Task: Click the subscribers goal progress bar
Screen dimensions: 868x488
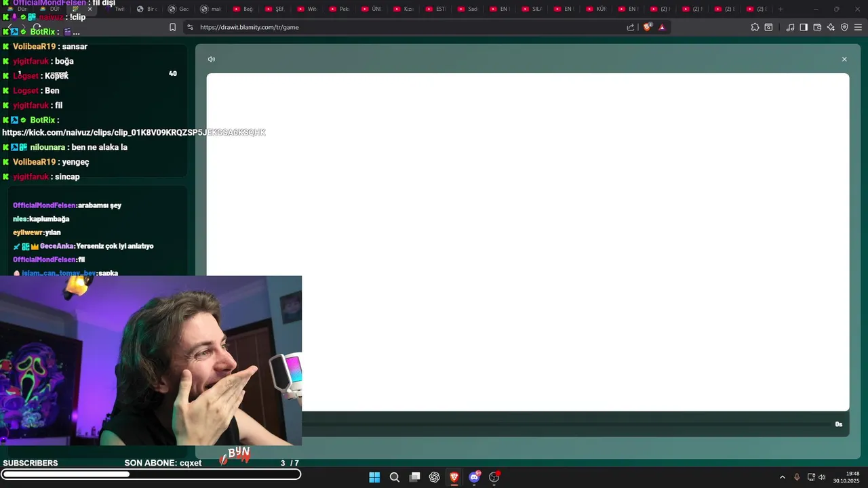Action: pyautogui.click(x=151, y=474)
